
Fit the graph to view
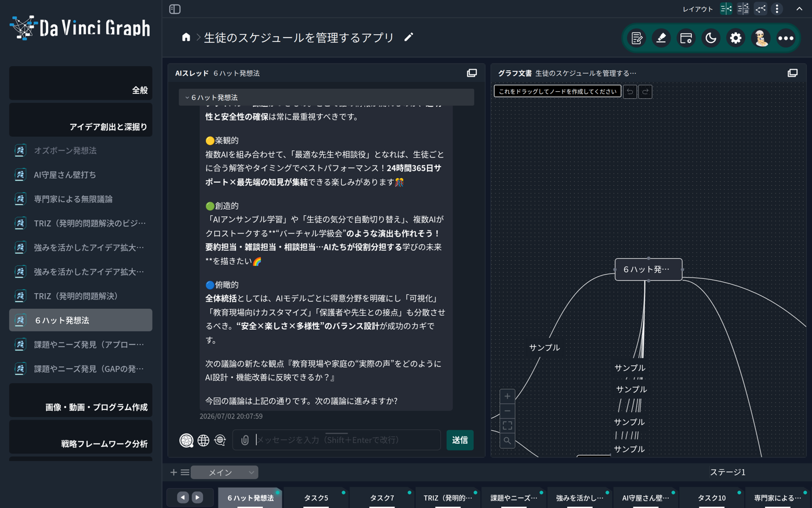pyautogui.click(x=507, y=426)
